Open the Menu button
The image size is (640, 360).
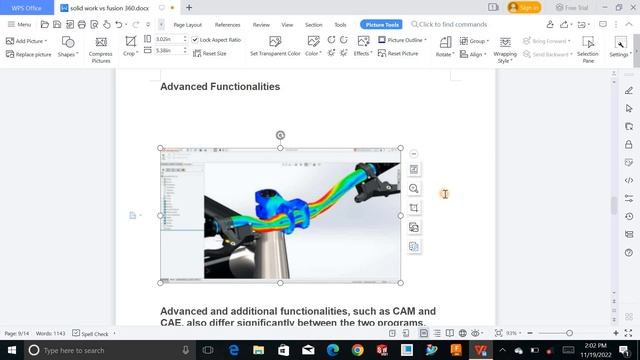[x=19, y=24]
